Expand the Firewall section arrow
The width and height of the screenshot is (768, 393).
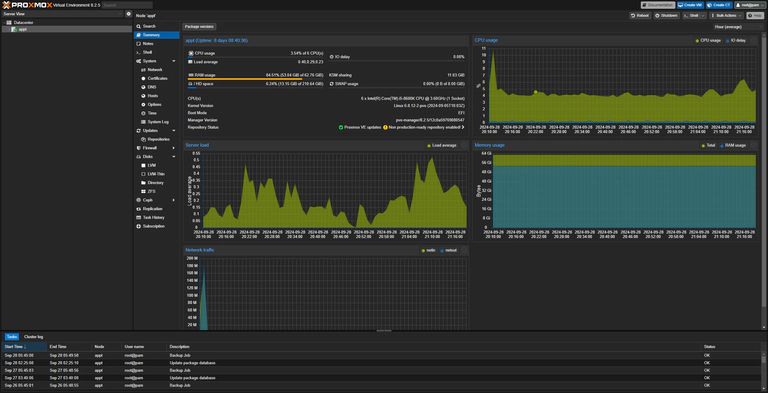(x=174, y=148)
